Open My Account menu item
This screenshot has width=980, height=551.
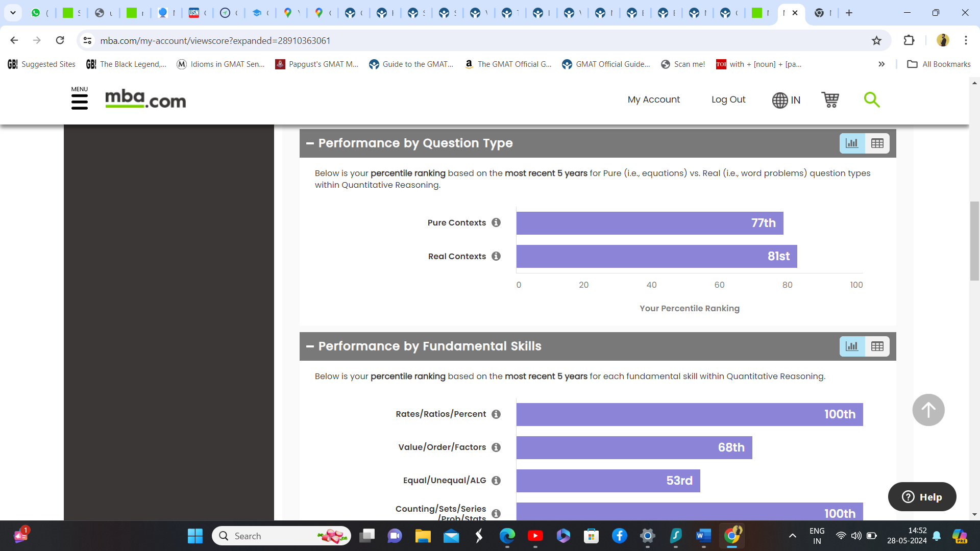click(x=653, y=99)
